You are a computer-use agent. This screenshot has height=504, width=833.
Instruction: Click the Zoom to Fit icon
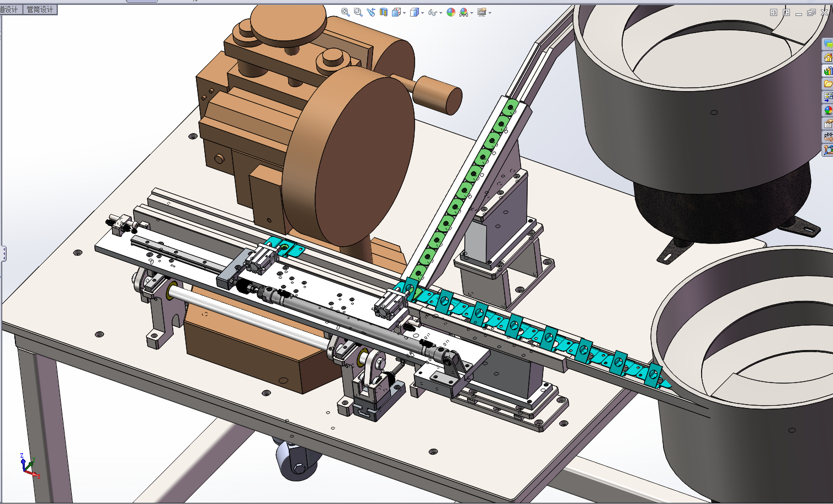[x=346, y=12]
